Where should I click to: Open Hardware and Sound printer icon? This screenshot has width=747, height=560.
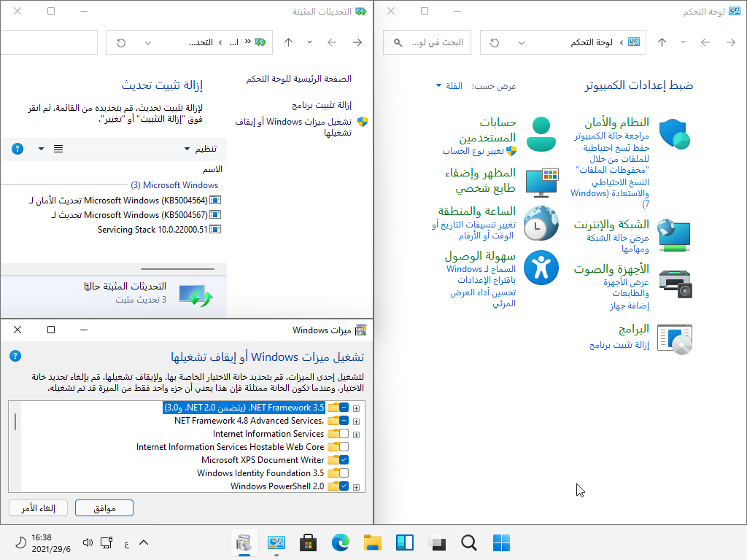pyautogui.click(x=675, y=284)
